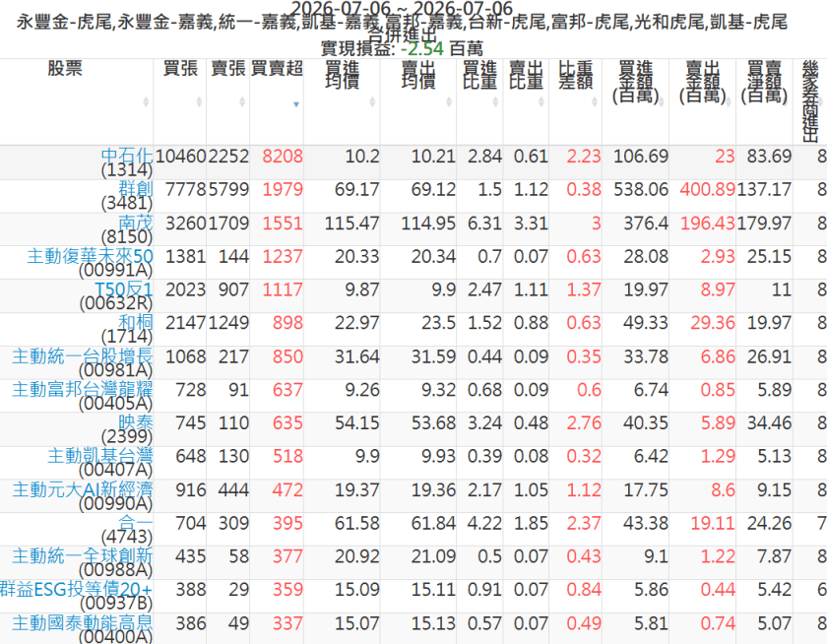Screen dimensions: 827x644
Task: Select buy average 115.47 in 南茂 row
Action: click(x=351, y=224)
